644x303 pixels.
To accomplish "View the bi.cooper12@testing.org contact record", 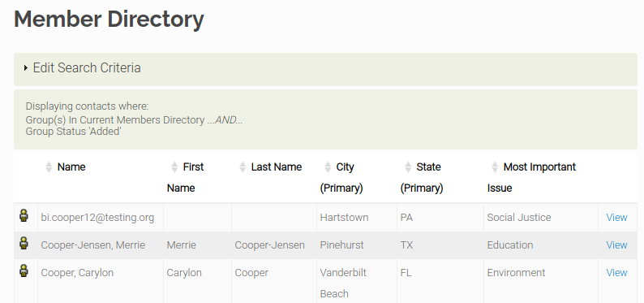I will 616,218.
